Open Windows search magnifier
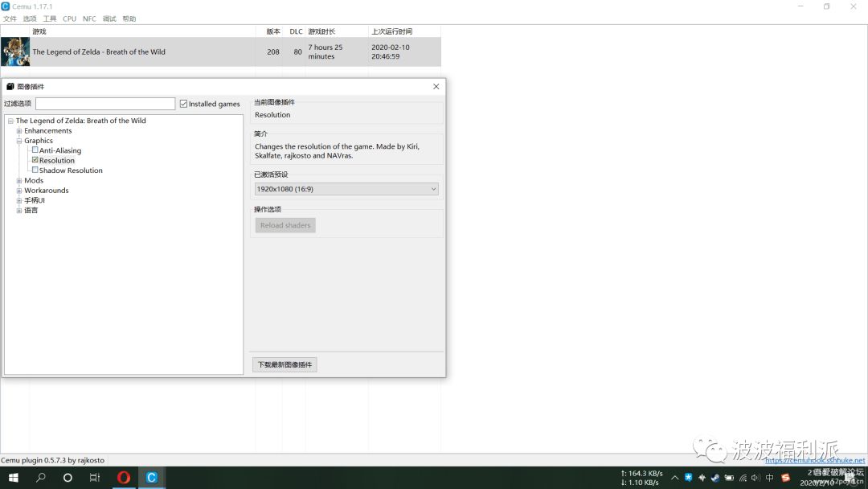The image size is (868, 489). click(40, 478)
